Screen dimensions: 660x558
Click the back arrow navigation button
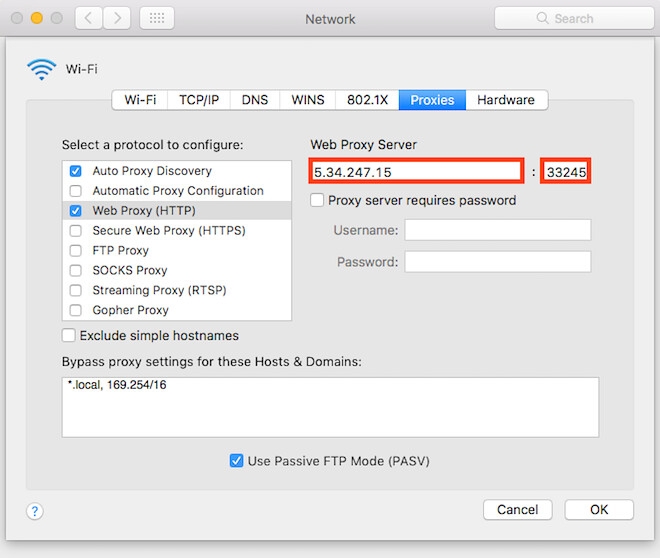click(88, 18)
